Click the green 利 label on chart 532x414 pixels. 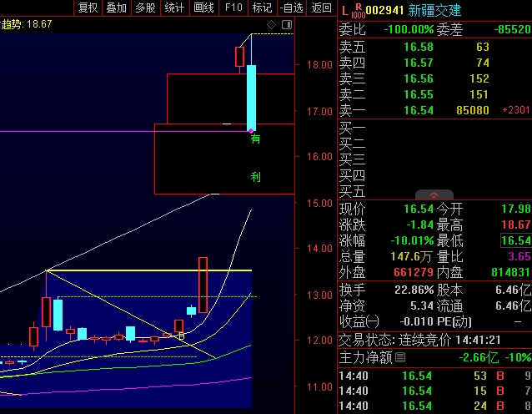tap(255, 177)
